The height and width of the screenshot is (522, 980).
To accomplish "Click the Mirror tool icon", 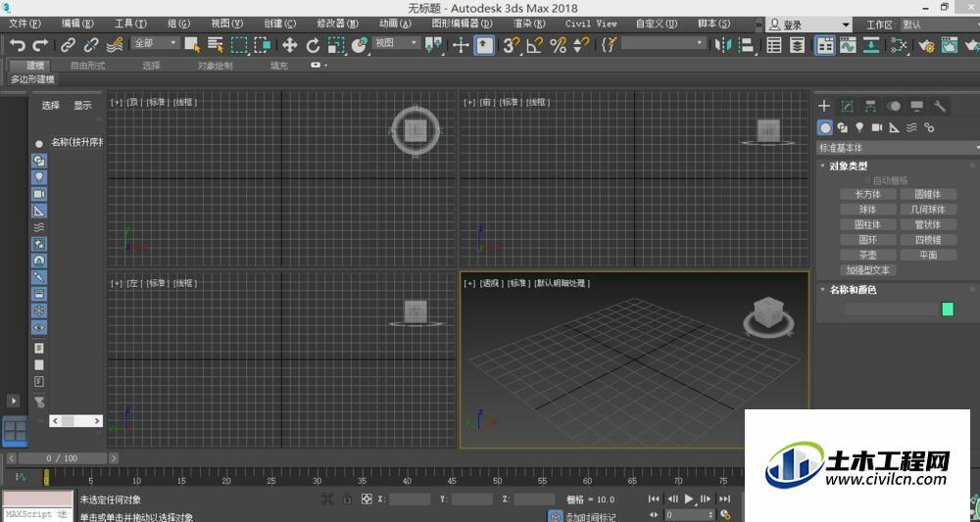I will [723, 45].
